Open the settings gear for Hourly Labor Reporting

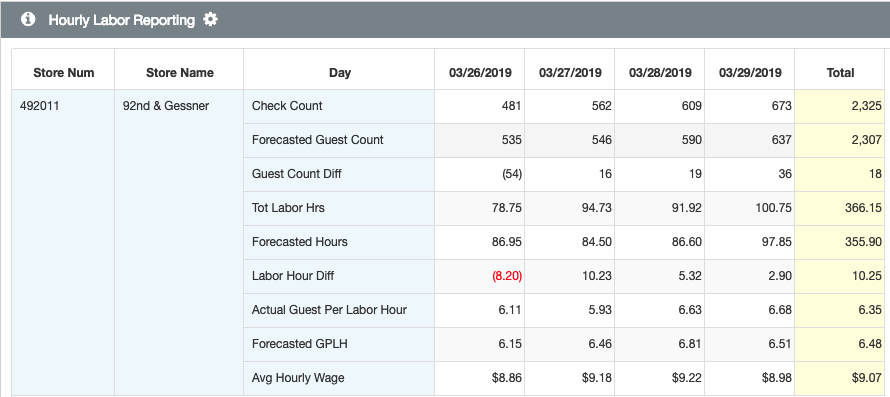click(x=211, y=20)
